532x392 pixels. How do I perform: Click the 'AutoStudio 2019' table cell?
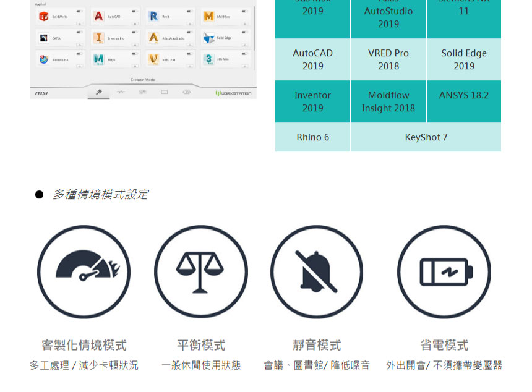(x=388, y=18)
